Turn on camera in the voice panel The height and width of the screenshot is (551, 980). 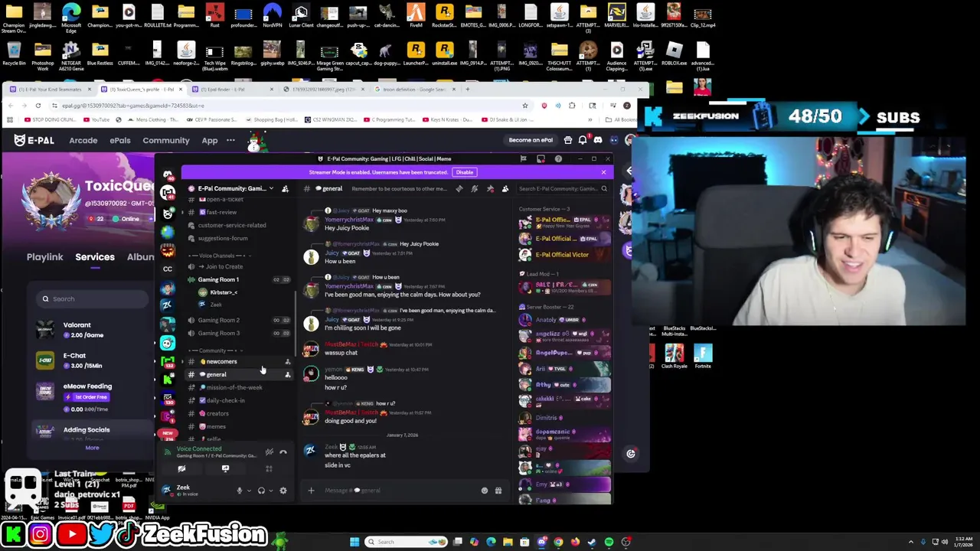[x=181, y=468]
